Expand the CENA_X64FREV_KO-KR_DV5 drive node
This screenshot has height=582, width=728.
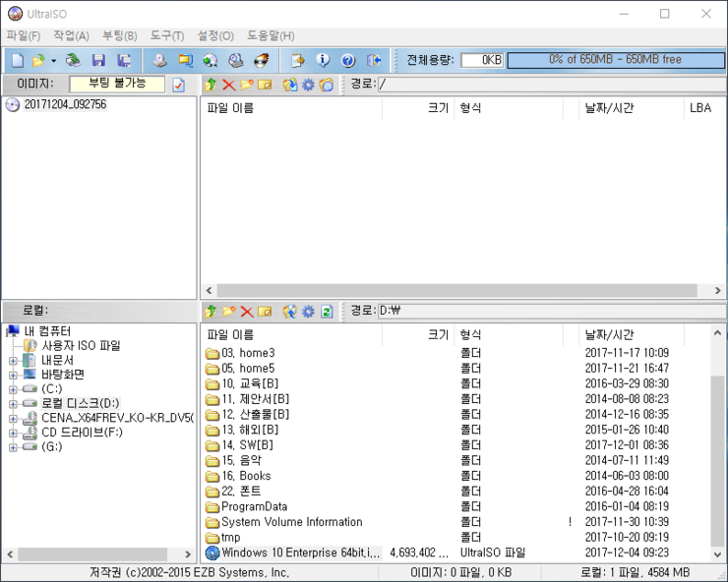coord(13,419)
